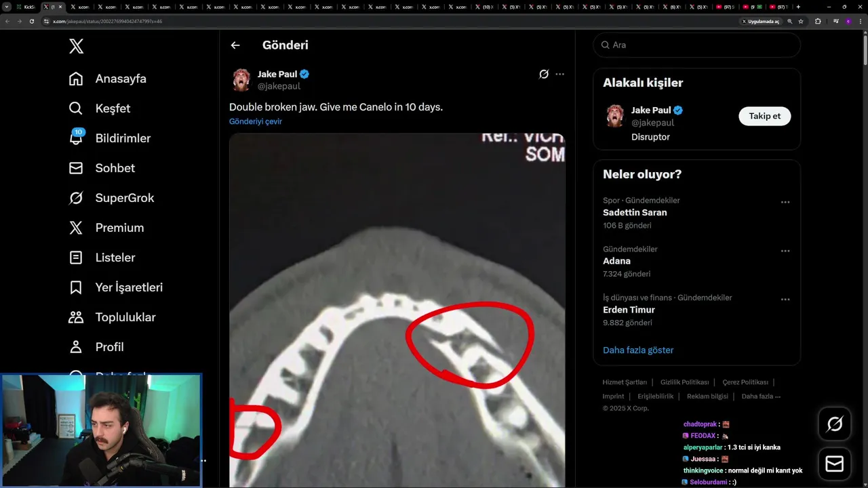Open the CT scan image in the post
The image size is (868, 488).
397,310
